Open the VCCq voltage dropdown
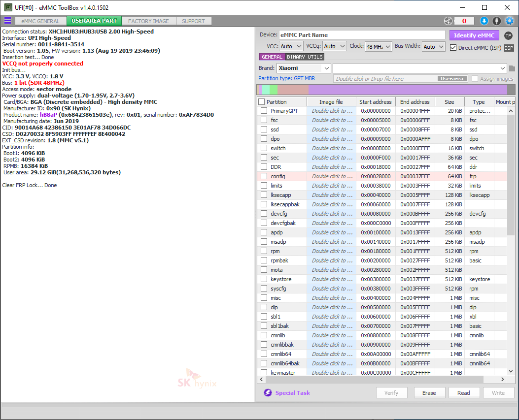Screen dimensions: 519x420 coord(335,46)
